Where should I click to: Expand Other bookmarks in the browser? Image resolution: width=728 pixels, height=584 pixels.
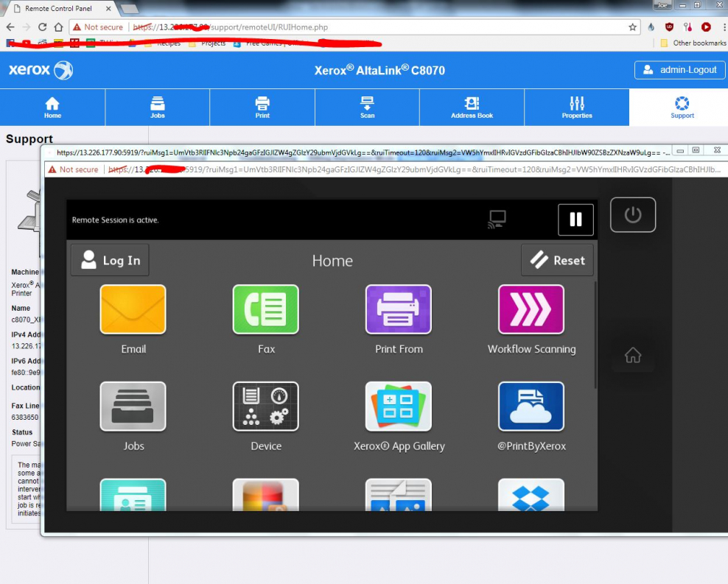click(690, 43)
